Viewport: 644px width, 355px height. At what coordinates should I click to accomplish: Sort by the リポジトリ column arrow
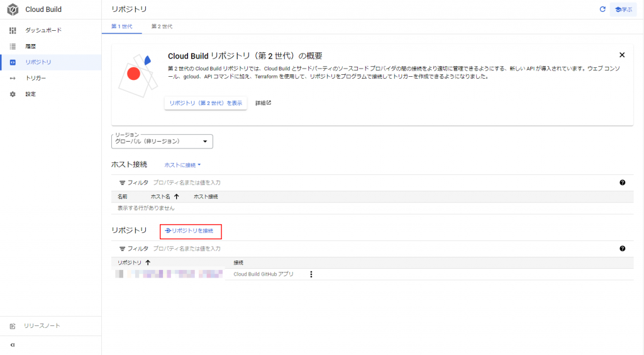(148, 262)
